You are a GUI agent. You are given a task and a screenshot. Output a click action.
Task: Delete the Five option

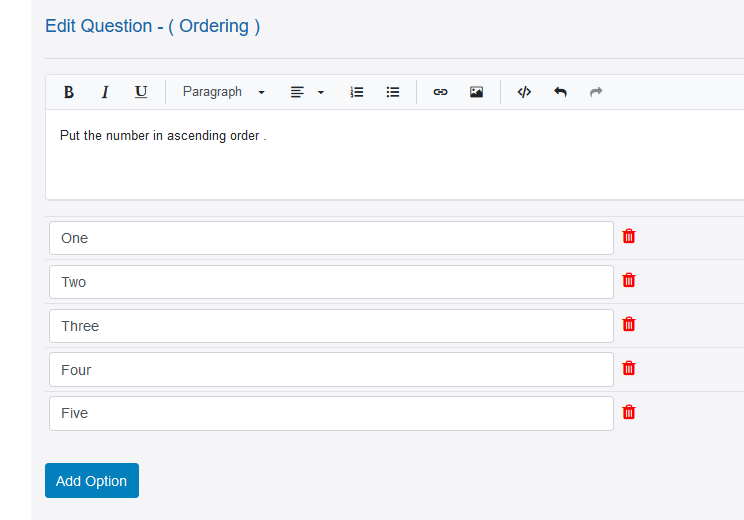(629, 412)
